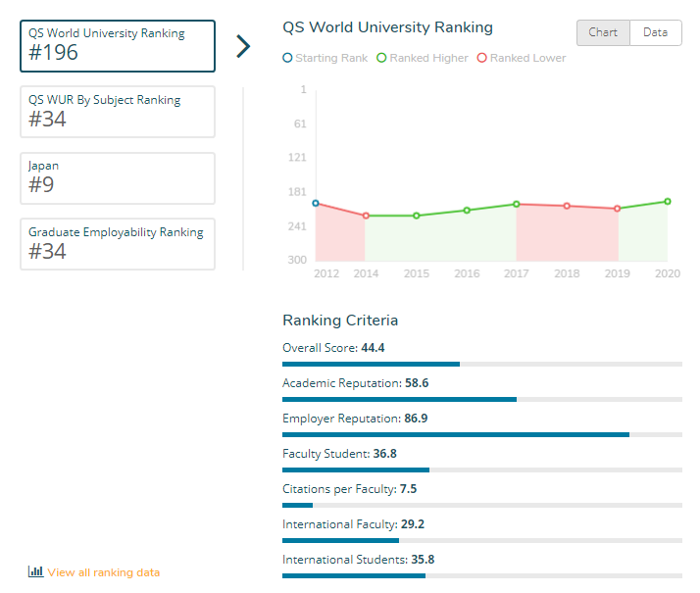Image resolution: width=700 pixels, height=593 pixels.
Task: Click the Academic Reputation: 58.6 text
Action: 355,383
